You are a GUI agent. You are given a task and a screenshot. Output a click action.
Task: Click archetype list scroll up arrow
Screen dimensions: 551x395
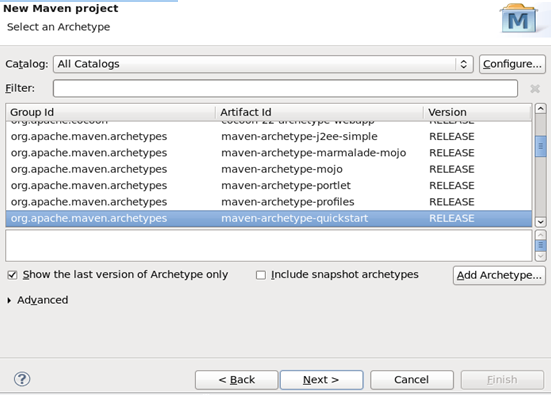click(x=540, y=109)
